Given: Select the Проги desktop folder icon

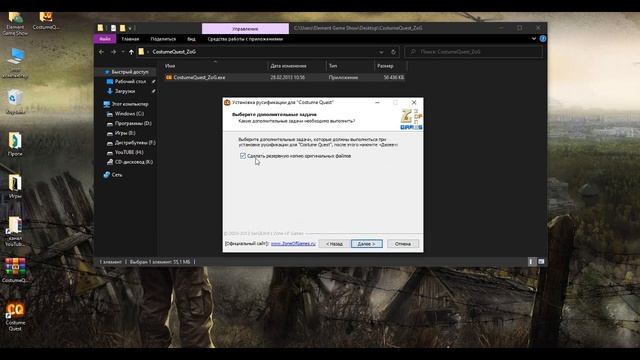Looking at the screenshot, I should (x=15, y=144).
